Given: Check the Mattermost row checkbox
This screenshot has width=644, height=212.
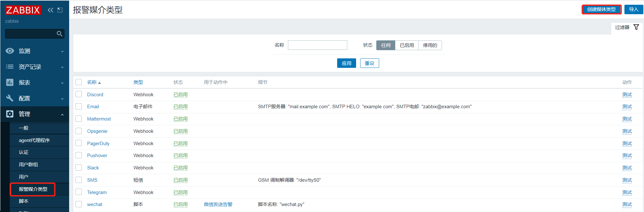Looking at the screenshot, I should click(x=79, y=119).
